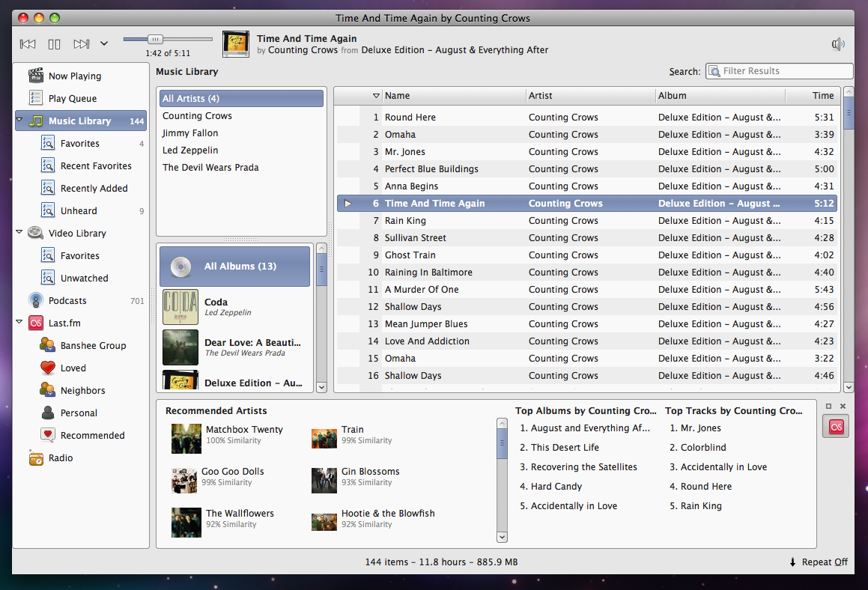Open the Gin Blossoms artist thumbnail
Image resolution: width=868 pixels, height=590 pixels.
pyautogui.click(x=324, y=480)
